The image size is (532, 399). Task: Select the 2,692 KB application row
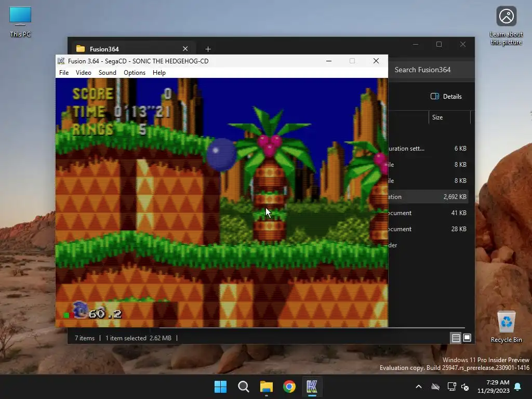428,197
